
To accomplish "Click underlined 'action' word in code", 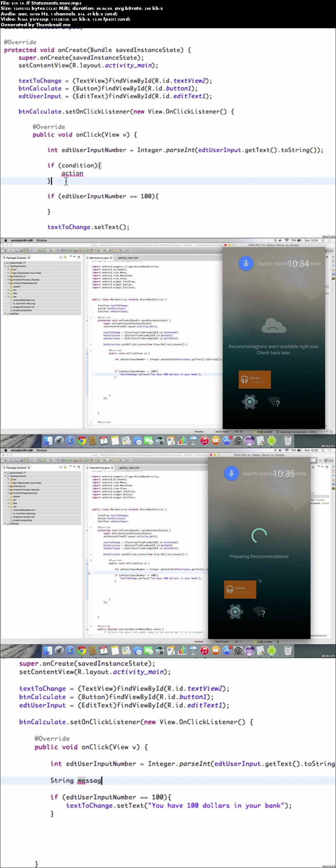I will click(x=72, y=173).
